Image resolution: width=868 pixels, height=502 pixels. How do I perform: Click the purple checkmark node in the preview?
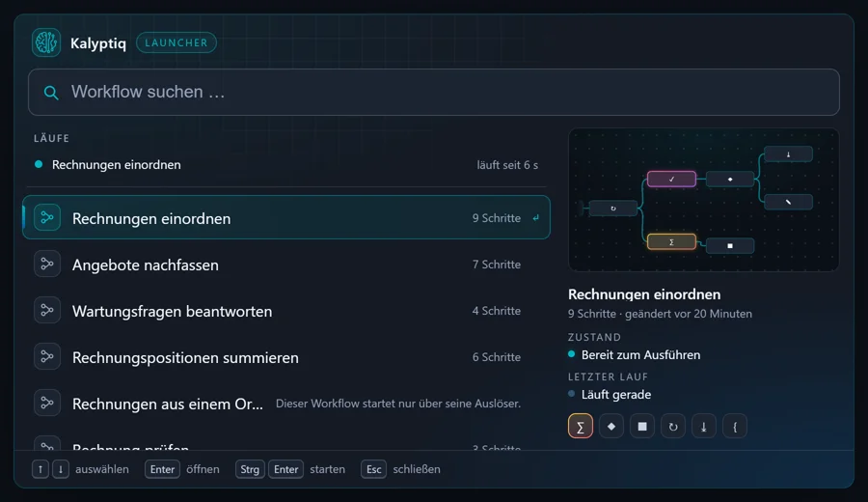pos(671,179)
